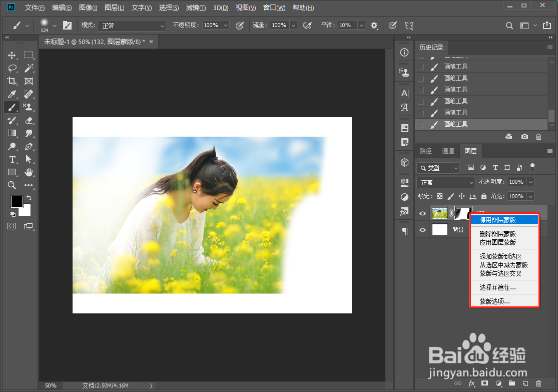Switch to the 通道 tab
558x392 pixels.
[x=448, y=151]
